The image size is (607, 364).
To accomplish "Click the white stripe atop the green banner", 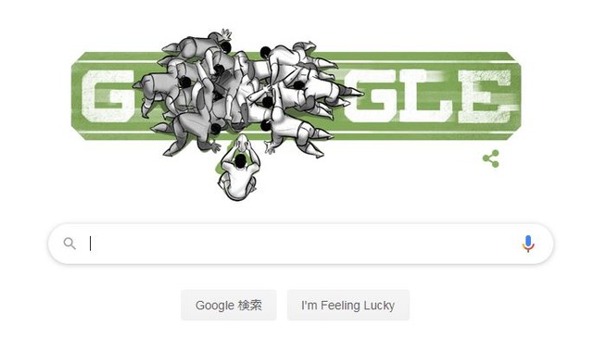I will point(297,61).
